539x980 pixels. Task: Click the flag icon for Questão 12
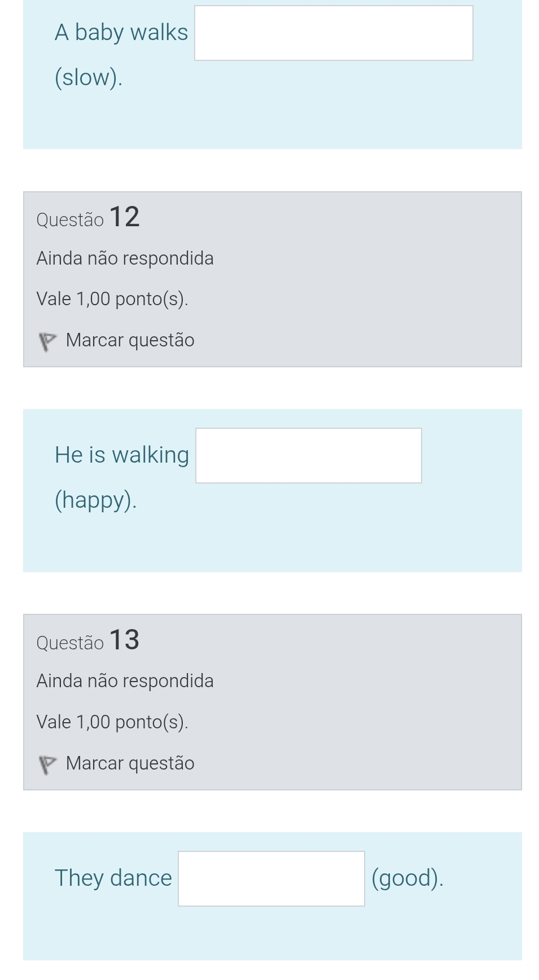click(x=47, y=341)
